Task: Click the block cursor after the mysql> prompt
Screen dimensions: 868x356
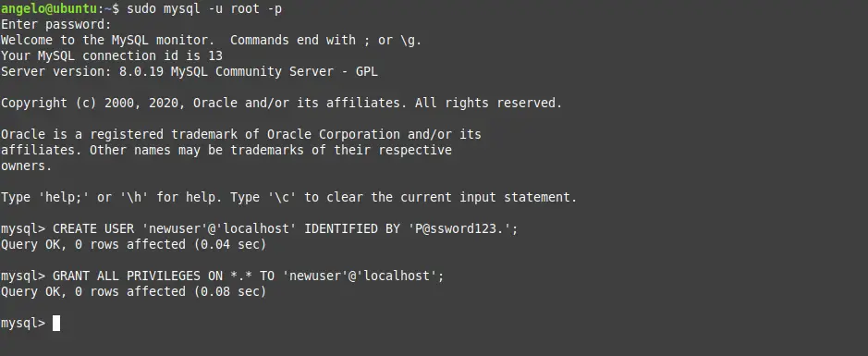Action: 55,323
